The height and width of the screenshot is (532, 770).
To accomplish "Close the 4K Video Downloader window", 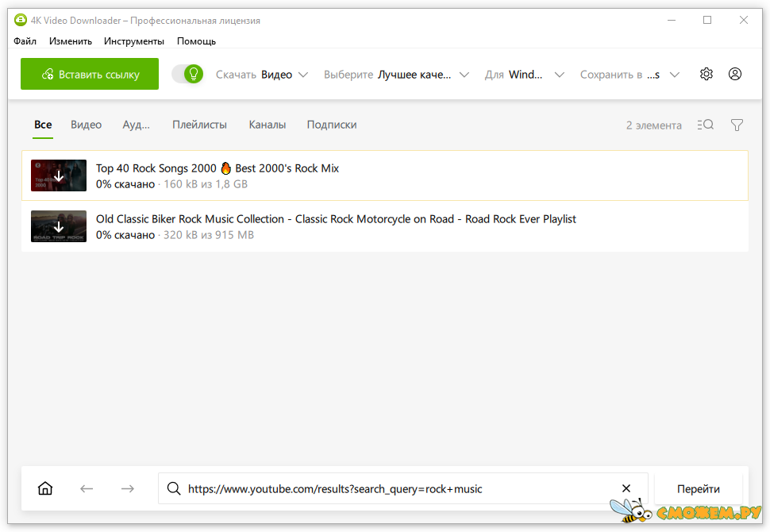I will tap(744, 20).
